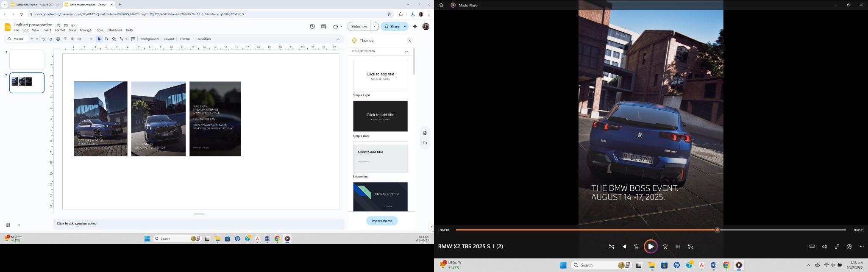868x272 pixels.
Task: Open version history clock icon
Action: click(312, 26)
